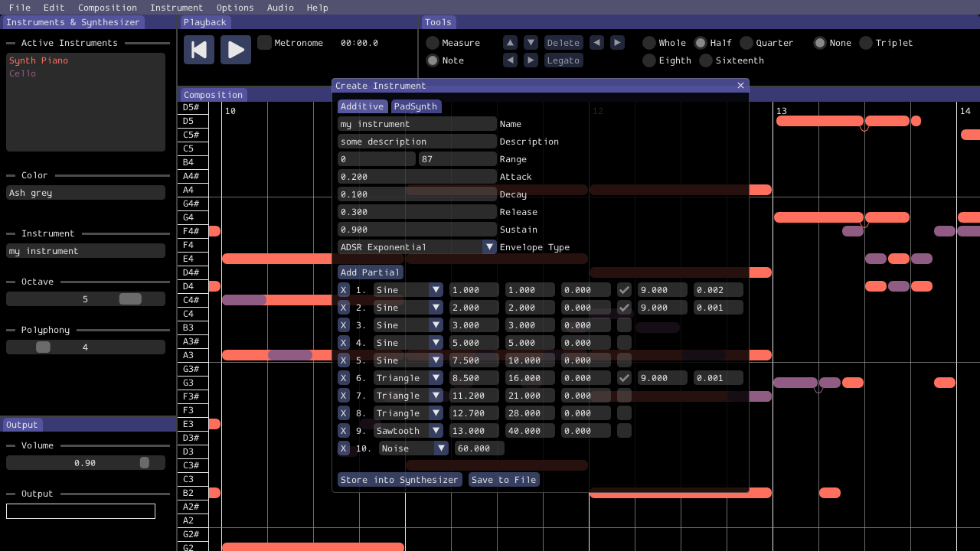Open the Ash grey color dropdown
This screenshot has height=551, width=980.
point(86,193)
